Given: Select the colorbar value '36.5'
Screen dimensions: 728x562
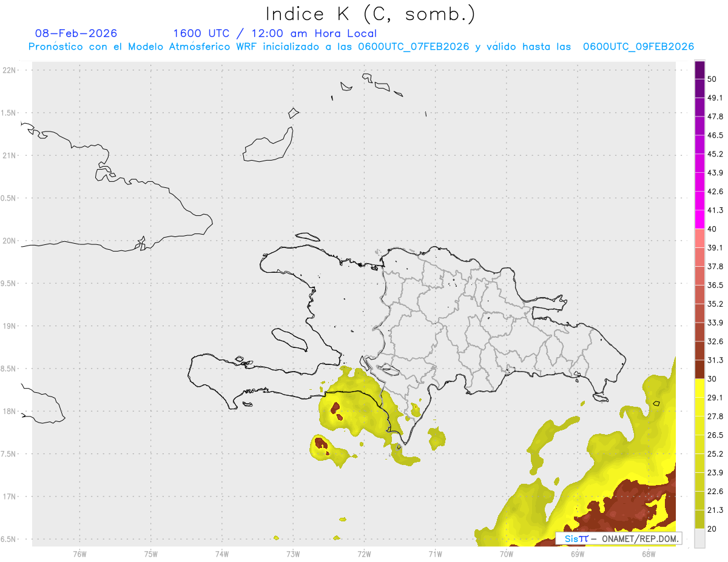Looking at the screenshot, I should tap(715, 286).
